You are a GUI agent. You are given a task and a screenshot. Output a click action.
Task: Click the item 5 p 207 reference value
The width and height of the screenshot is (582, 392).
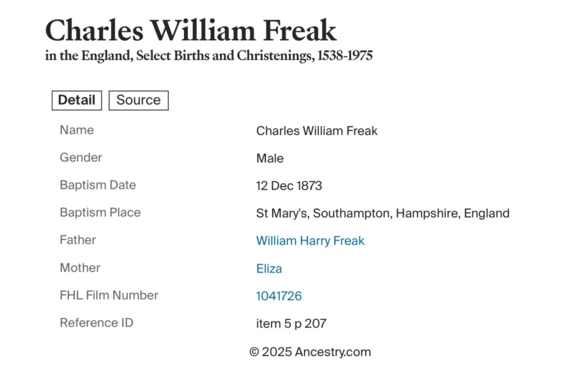291,324
